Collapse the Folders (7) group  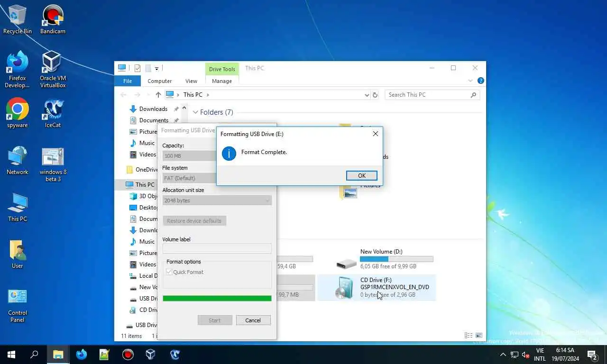(195, 112)
